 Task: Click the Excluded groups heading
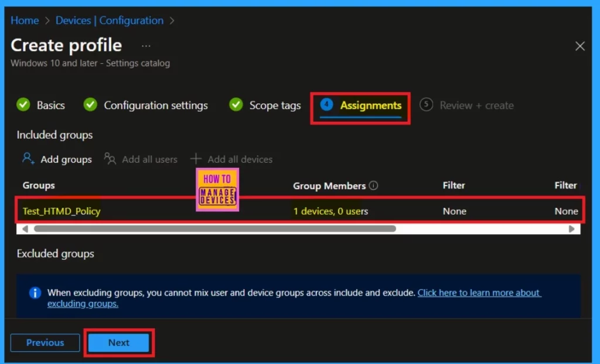click(56, 253)
